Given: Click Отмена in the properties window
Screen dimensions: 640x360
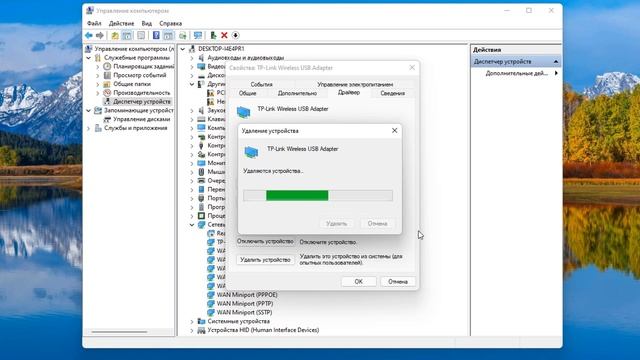Looking at the screenshot, I should click(398, 282).
